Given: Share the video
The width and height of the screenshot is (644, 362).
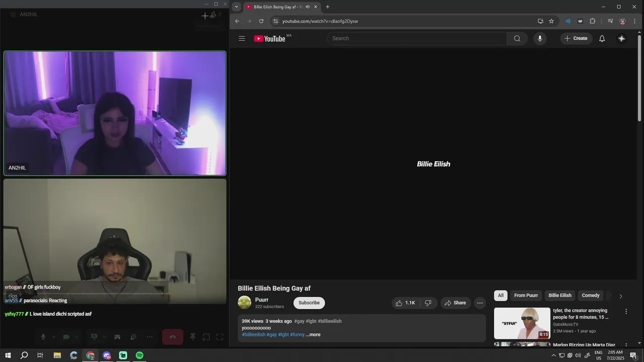Looking at the screenshot, I should point(456,303).
